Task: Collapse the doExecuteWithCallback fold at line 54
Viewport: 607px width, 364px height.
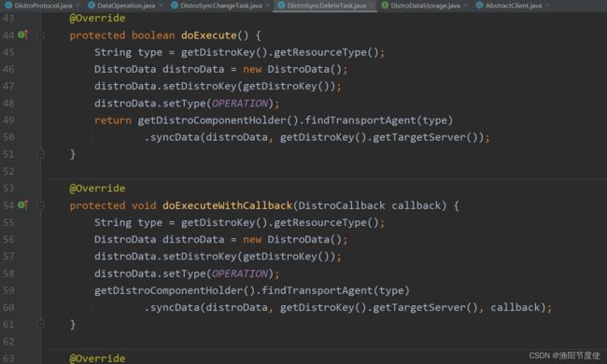Action: point(41,205)
